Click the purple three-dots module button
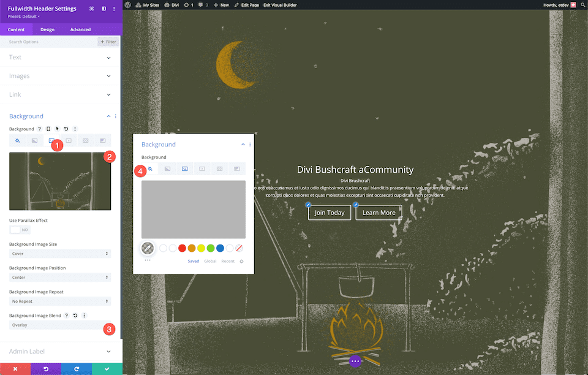 355,362
